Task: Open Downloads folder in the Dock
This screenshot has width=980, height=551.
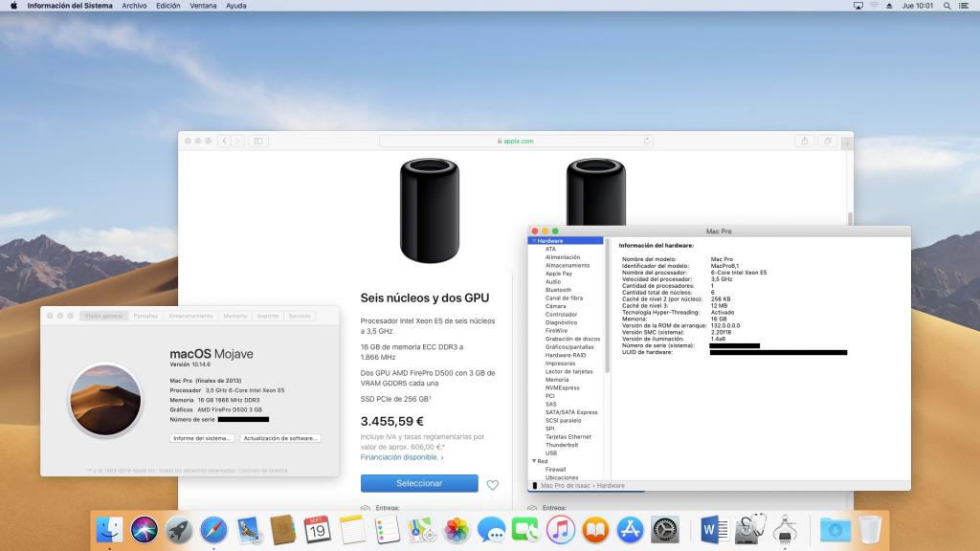Action: coord(835,530)
